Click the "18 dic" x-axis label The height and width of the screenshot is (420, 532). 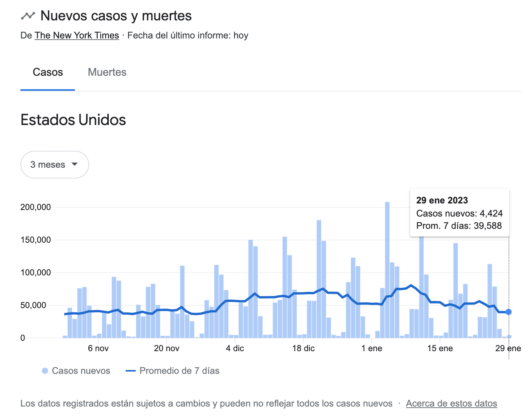[303, 348]
